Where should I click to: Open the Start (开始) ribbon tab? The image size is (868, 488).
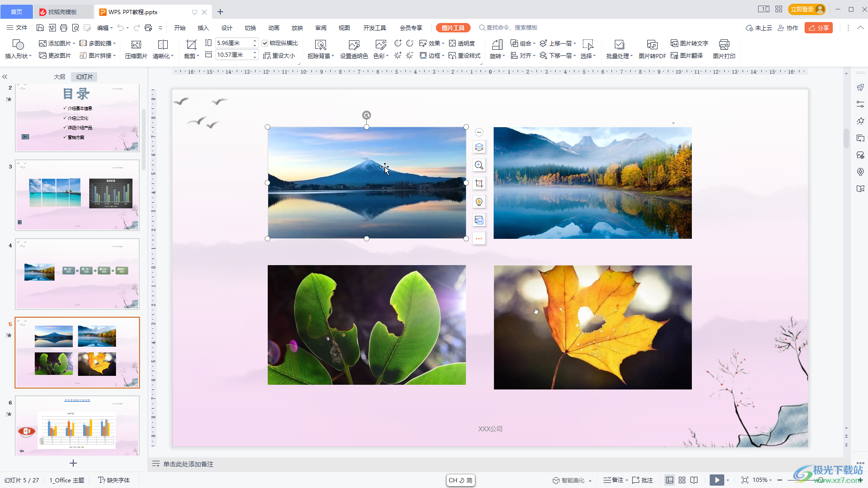pos(180,28)
